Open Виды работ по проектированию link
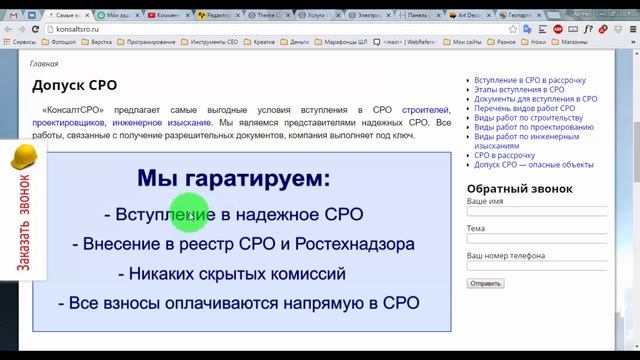This screenshot has height=360, width=640. point(534,127)
